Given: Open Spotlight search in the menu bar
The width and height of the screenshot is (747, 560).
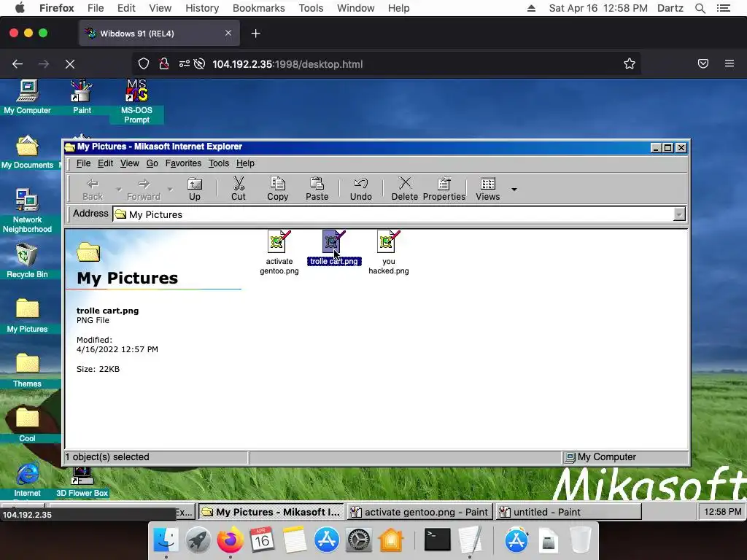Looking at the screenshot, I should coord(700,8).
